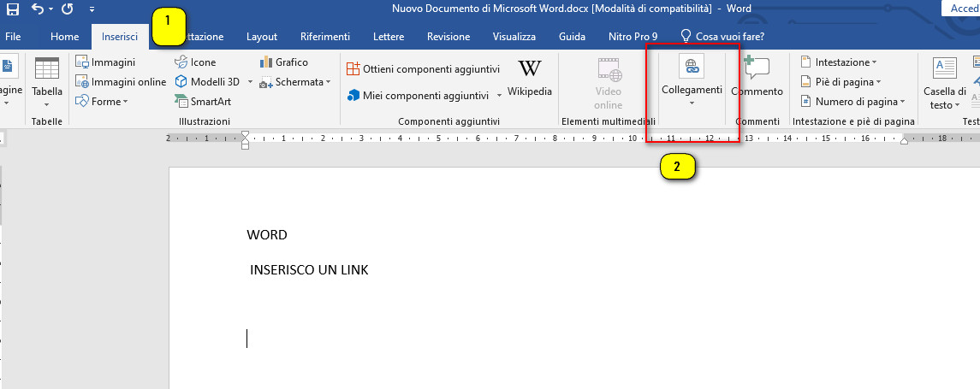The width and height of the screenshot is (980, 389).
Task: Open the Wikipedia add-in
Action: [530, 78]
